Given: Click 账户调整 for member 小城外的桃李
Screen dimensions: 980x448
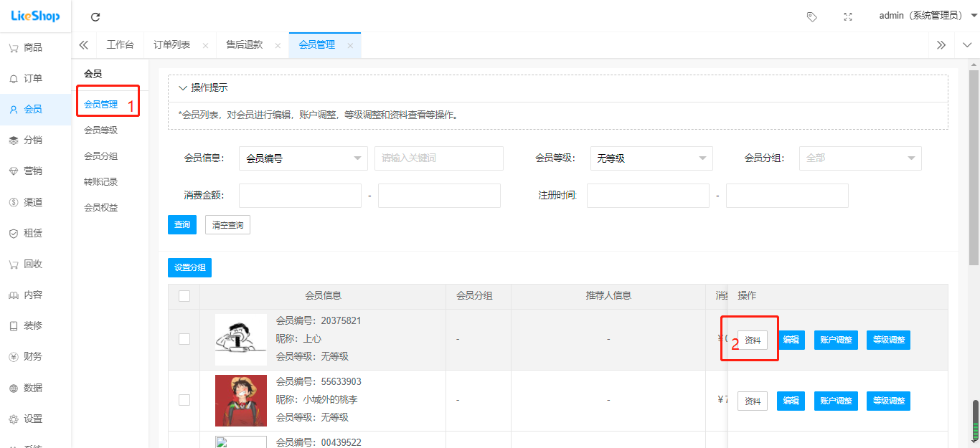Looking at the screenshot, I should [836, 401].
